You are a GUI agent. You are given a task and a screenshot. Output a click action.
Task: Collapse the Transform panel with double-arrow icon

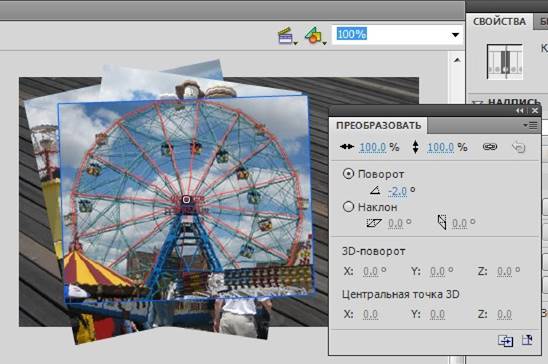coord(520,111)
